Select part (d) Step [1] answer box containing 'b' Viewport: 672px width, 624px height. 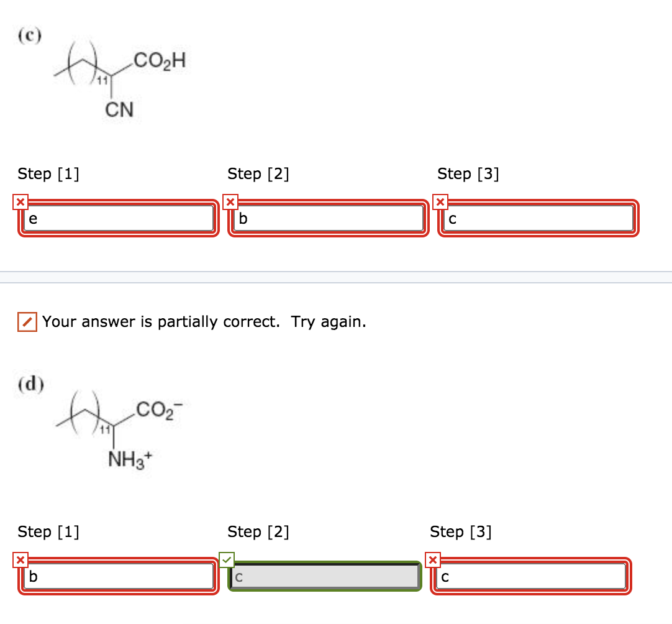(118, 576)
